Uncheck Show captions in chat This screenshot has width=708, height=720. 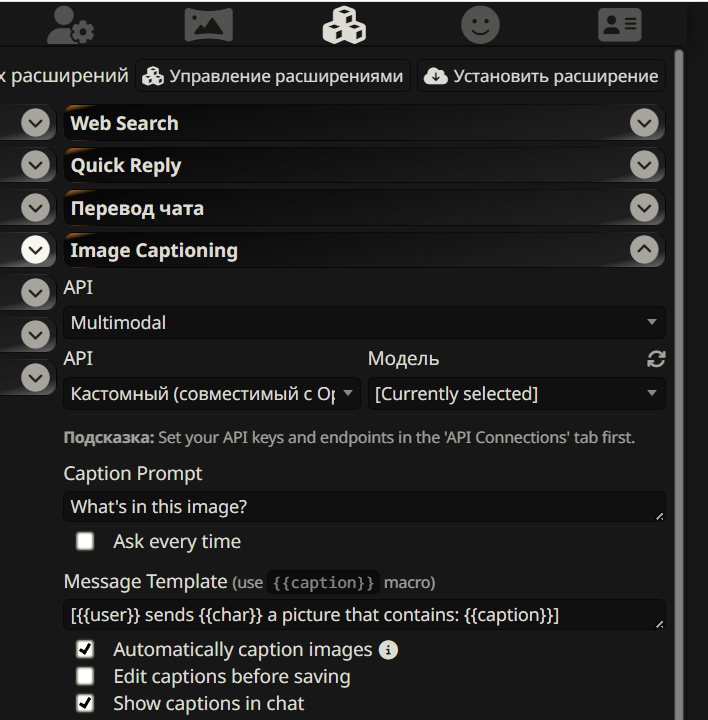(x=86, y=703)
